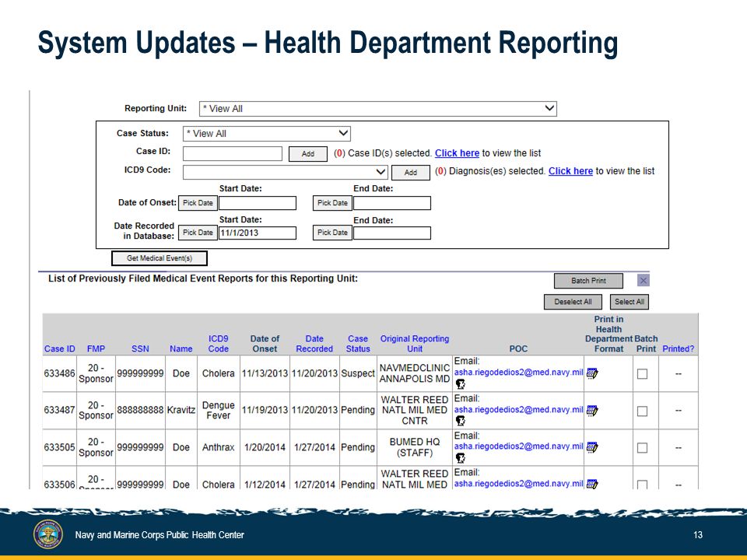The width and height of the screenshot is (747, 560).
Task: Open print format icon for case 633505
Action: click(x=592, y=447)
